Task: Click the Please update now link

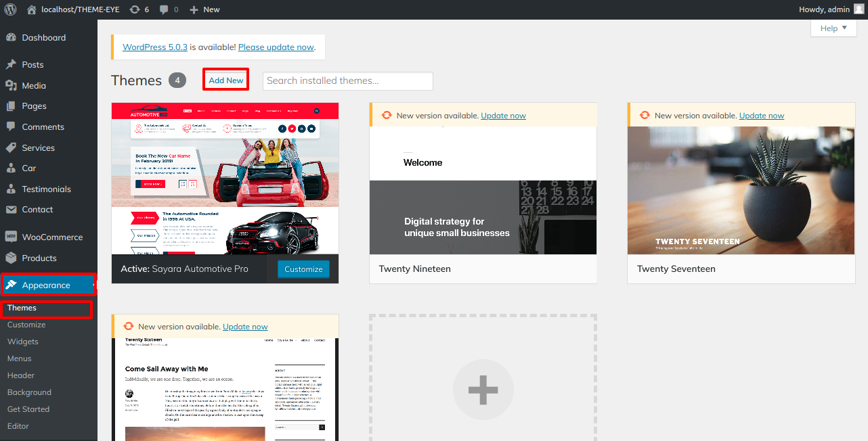Action: point(276,47)
